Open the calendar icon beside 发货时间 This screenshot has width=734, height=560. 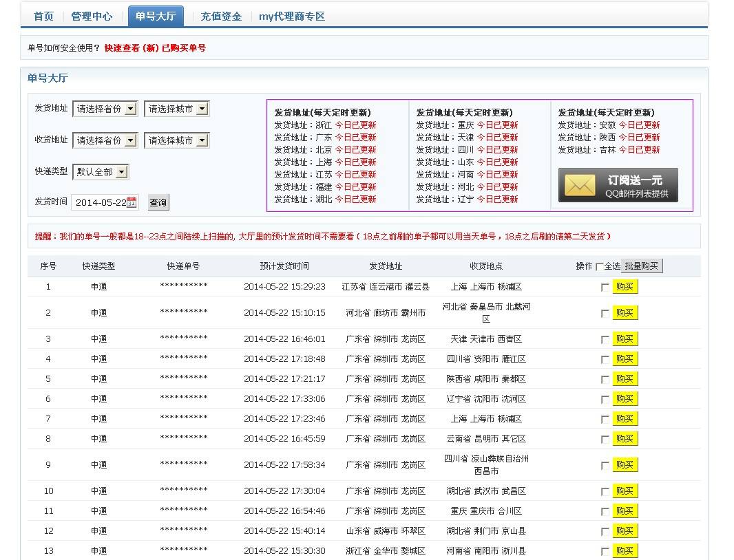(x=132, y=202)
